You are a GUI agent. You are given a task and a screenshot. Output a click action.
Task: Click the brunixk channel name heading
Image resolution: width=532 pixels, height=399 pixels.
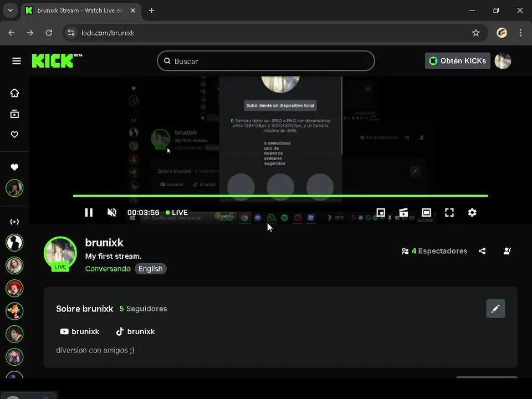104,243
